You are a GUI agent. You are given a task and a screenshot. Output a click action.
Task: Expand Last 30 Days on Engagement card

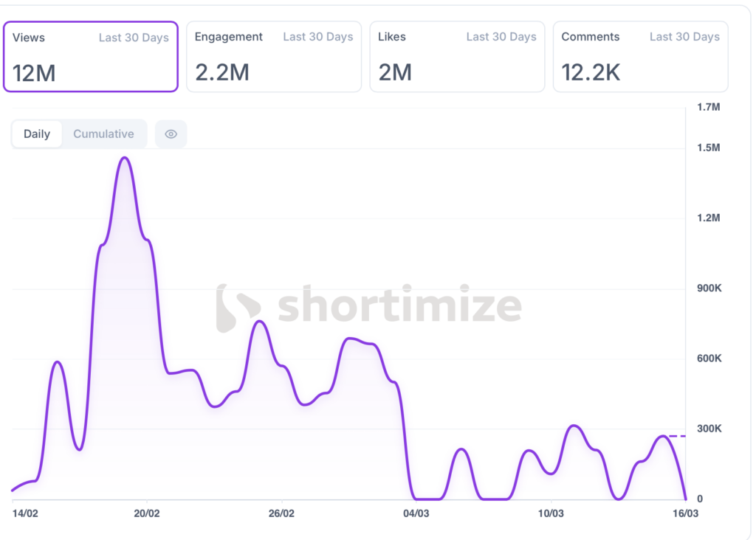318,37
